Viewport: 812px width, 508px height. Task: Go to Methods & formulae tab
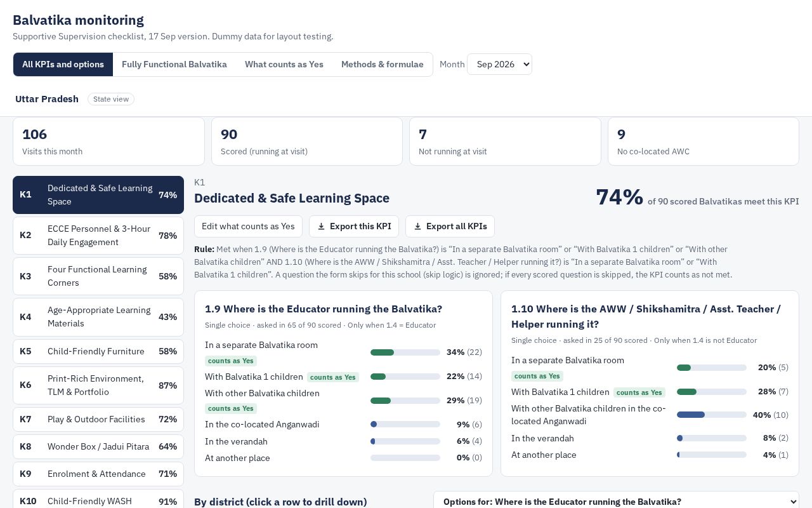tap(383, 64)
